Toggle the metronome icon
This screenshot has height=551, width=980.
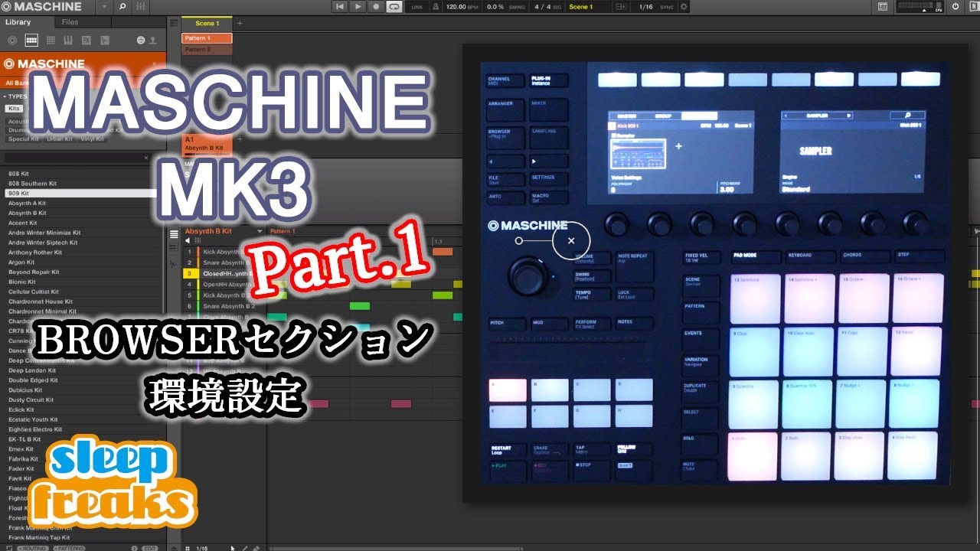(436, 7)
